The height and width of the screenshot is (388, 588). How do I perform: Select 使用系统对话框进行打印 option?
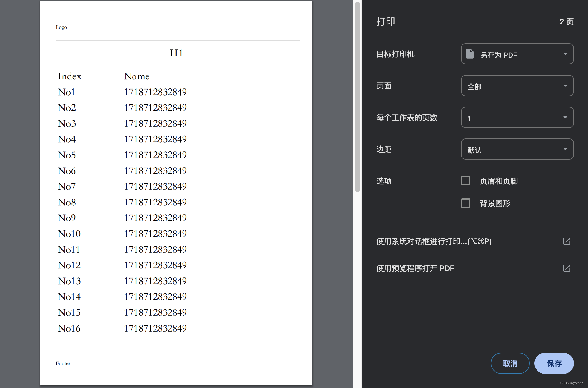[434, 241]
